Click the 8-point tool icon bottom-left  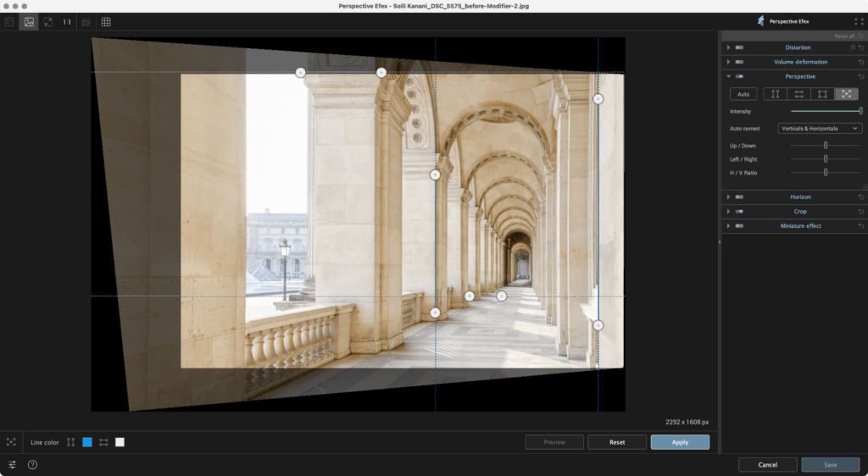coord(11,442)
